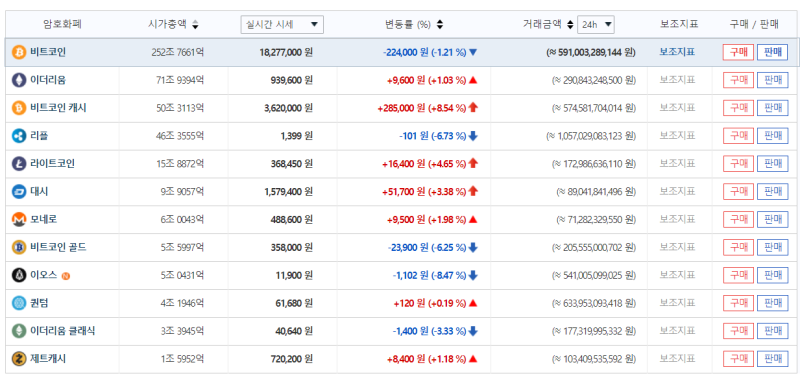Screen dimensions: 800x378
Task: Click 구매 in the 퀀텀 row
Action: pos(738,304)
